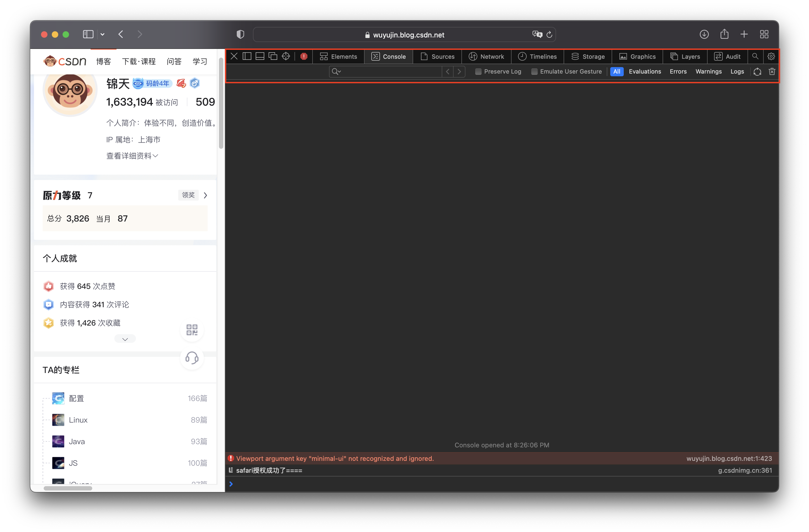Toggle Emulate User Gesture checkbox
The width and height of the screenshot is (809, 532).
pyautogui.click(x=533, y=71)
